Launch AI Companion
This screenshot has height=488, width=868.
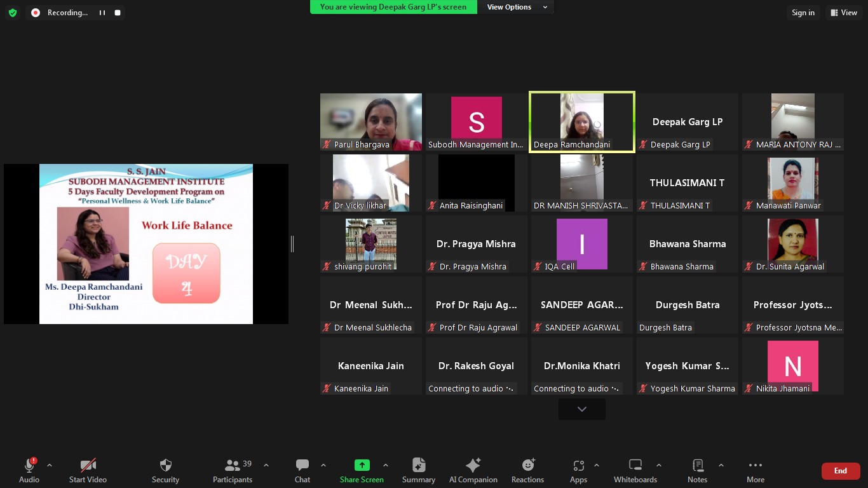(x=473, y=470)
